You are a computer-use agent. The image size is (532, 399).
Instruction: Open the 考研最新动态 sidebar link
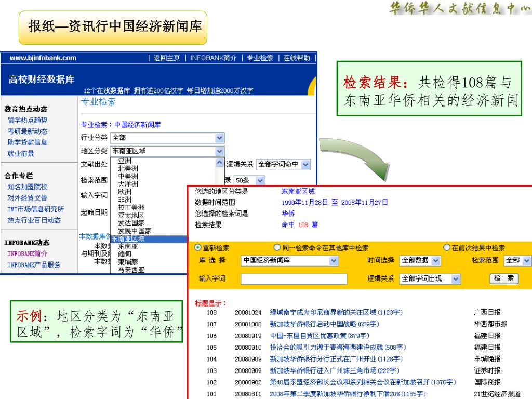click(28, 131)
